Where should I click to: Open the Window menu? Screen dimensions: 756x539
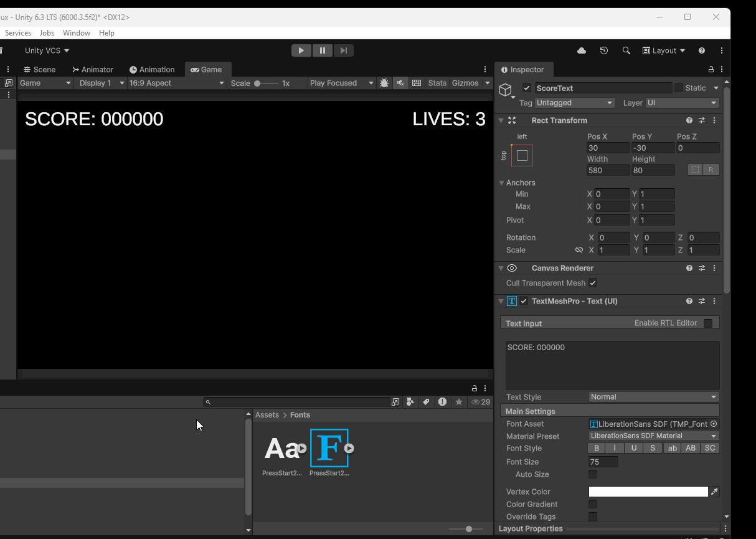pos(77,33)
